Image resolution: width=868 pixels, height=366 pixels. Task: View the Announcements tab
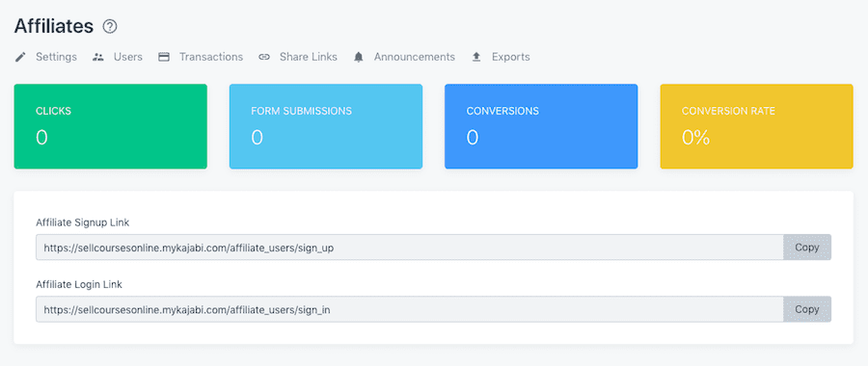[415, 57]
